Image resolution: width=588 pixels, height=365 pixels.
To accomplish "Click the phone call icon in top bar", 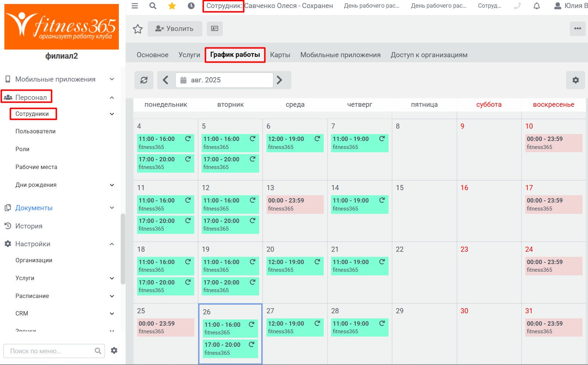I will 517,6.
